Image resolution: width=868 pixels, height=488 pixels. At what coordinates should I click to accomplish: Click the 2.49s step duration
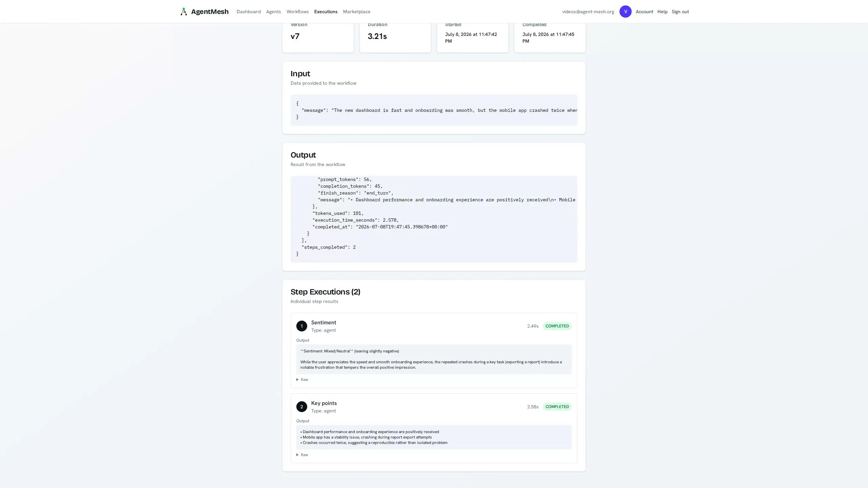click(x=533, y=326)
